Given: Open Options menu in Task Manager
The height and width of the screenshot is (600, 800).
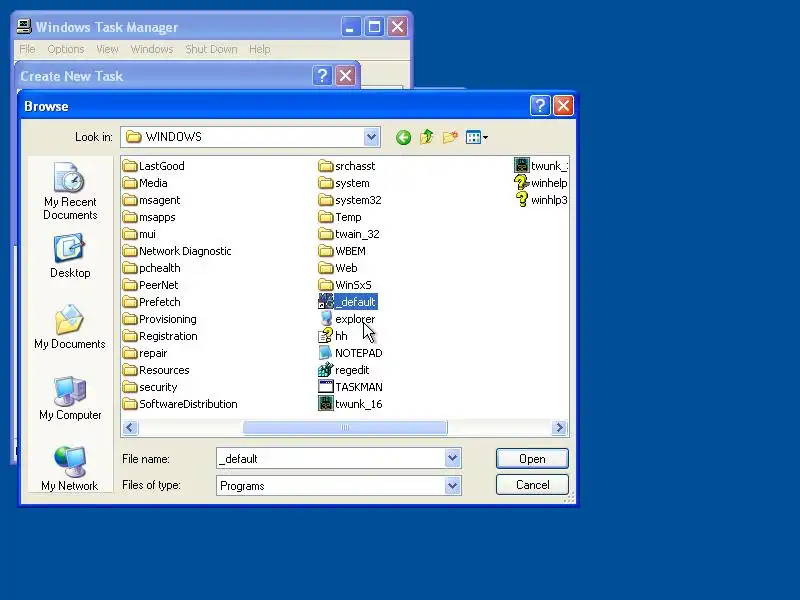Looking at the screenshot, I should (66, 49).
